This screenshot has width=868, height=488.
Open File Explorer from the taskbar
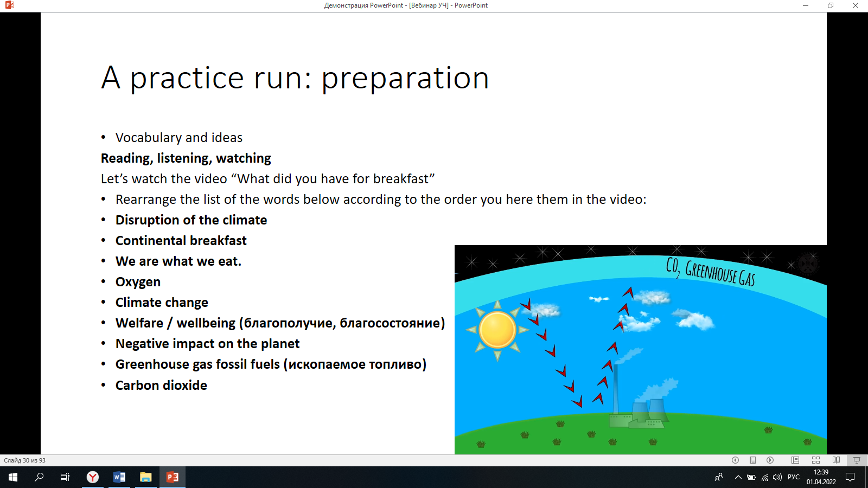coord(145,477)
